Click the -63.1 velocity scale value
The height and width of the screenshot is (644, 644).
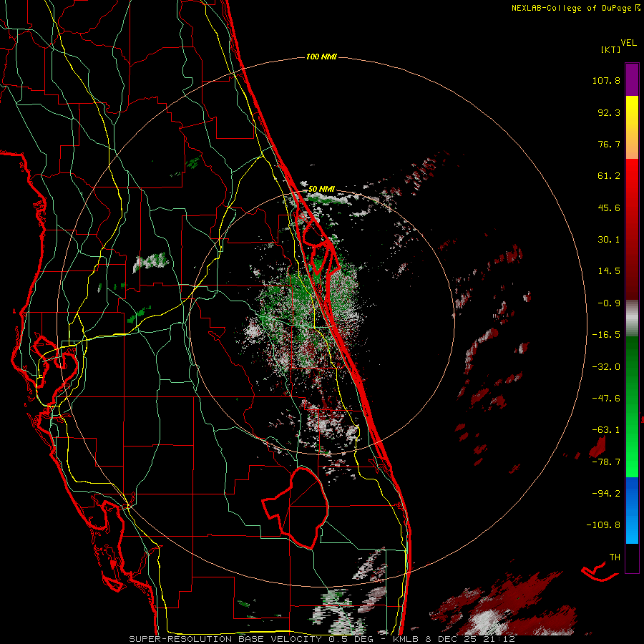[606, 430]
